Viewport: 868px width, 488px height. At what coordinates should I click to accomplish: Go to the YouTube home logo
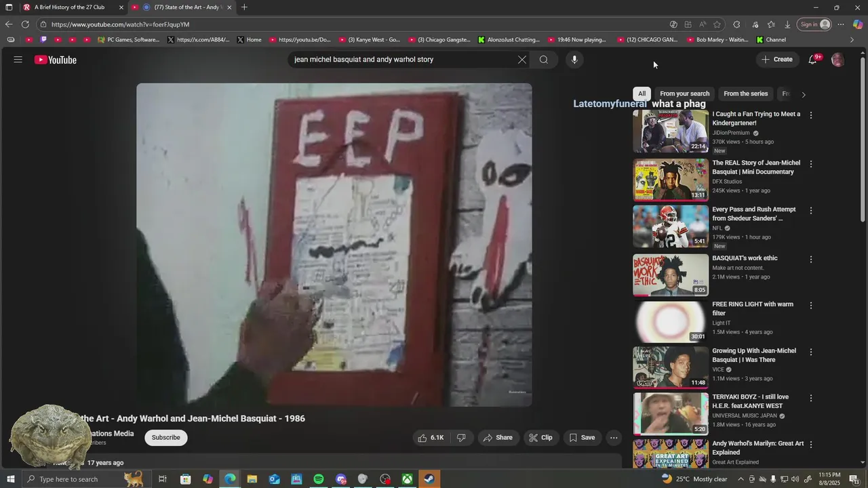56,60
